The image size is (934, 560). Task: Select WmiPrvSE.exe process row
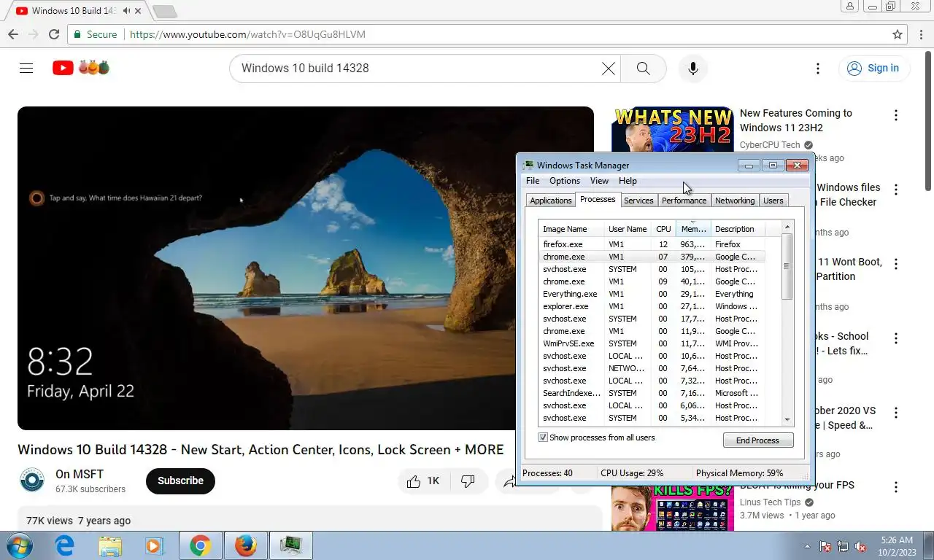click(652, 343)
